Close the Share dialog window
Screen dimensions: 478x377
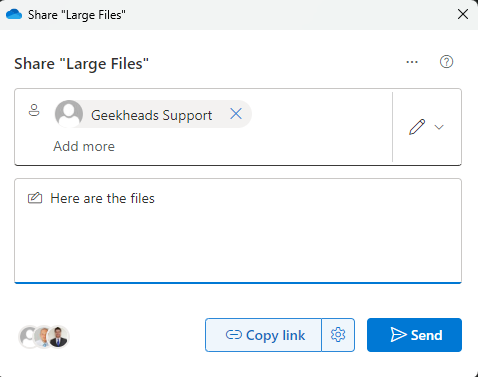pos(463,14)
